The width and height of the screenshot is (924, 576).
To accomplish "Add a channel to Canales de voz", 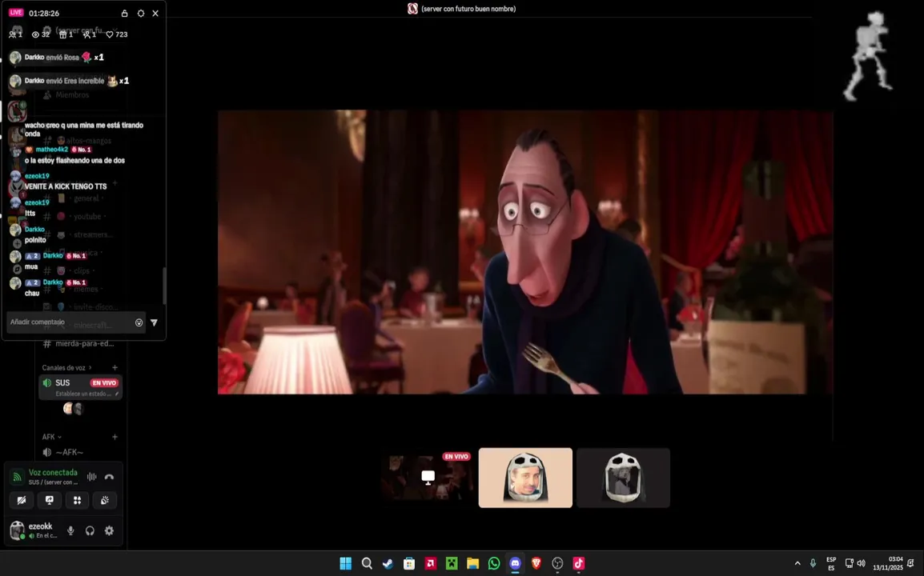I will [x=115, y=367].
